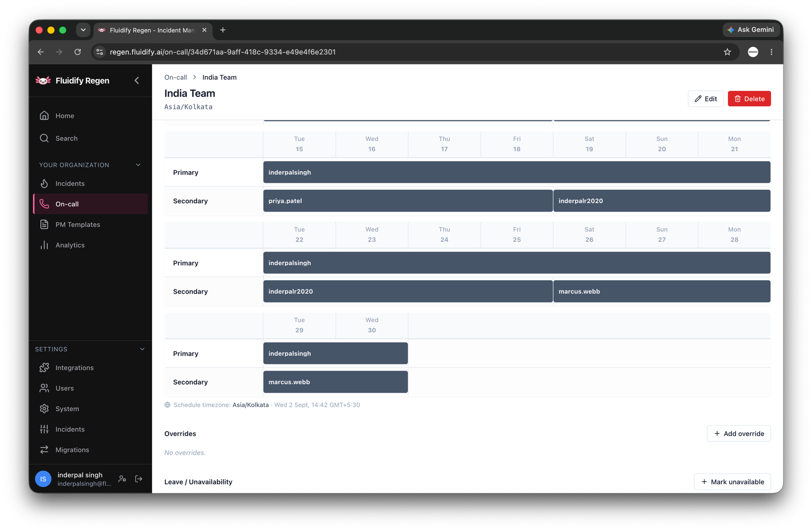The width and height of the screenshot is (812, 531).
Task: Click the Edit schedule button
Action: 706,99
